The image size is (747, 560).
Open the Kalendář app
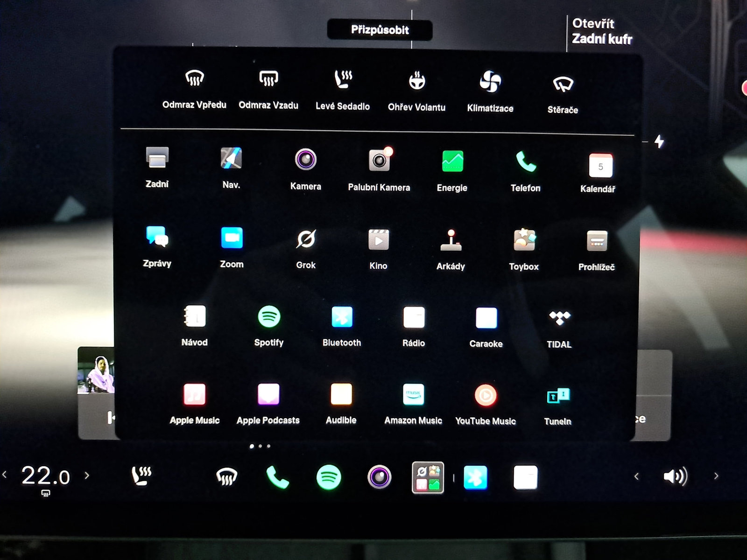(x=598, y=173)
